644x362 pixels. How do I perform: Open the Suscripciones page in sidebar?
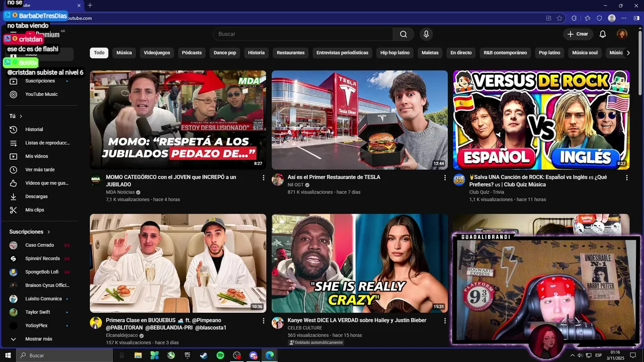pyautogui.click(x=40, y=81)
